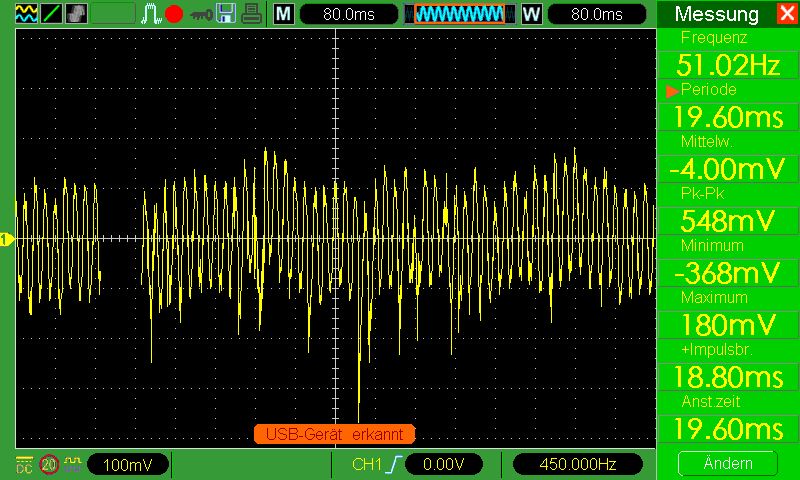Click the 100mV vertical scale value
This screenshot has width=800, height=480.
128,465
